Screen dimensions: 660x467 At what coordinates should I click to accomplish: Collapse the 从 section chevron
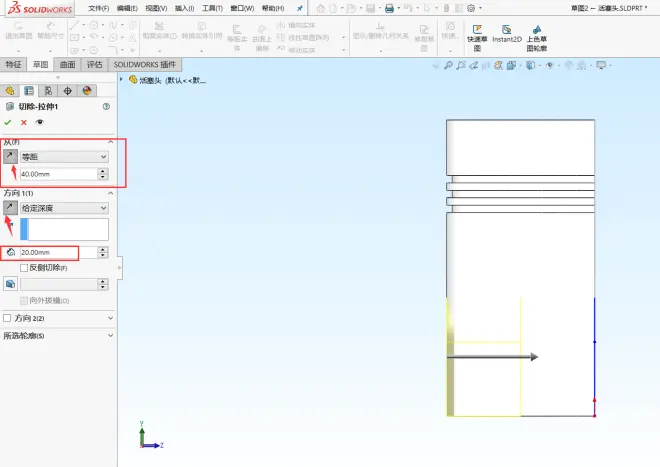(x=110, y=142)
